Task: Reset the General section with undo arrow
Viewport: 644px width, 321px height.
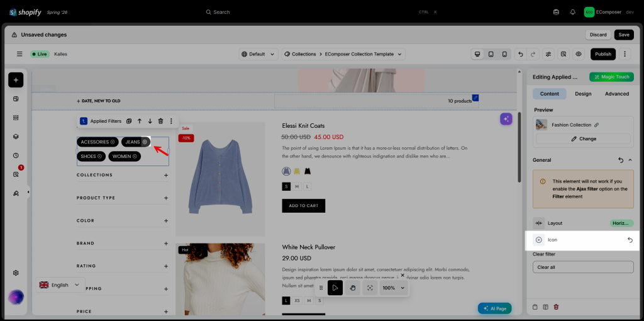Action: (621, 160)
